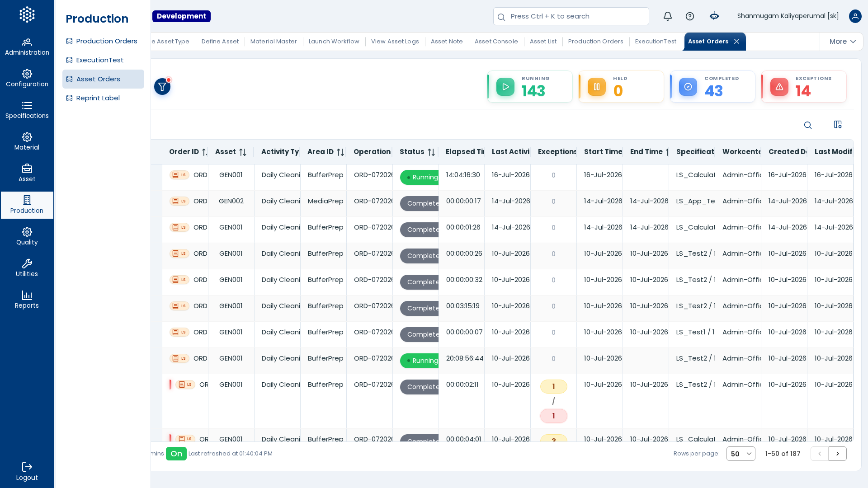Open notifications bell icon
The image size is (868, 488).
pos(668,16)
